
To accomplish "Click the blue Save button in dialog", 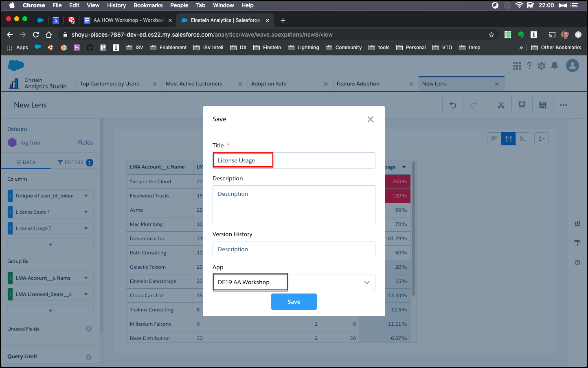I will [x=294, y=302].
